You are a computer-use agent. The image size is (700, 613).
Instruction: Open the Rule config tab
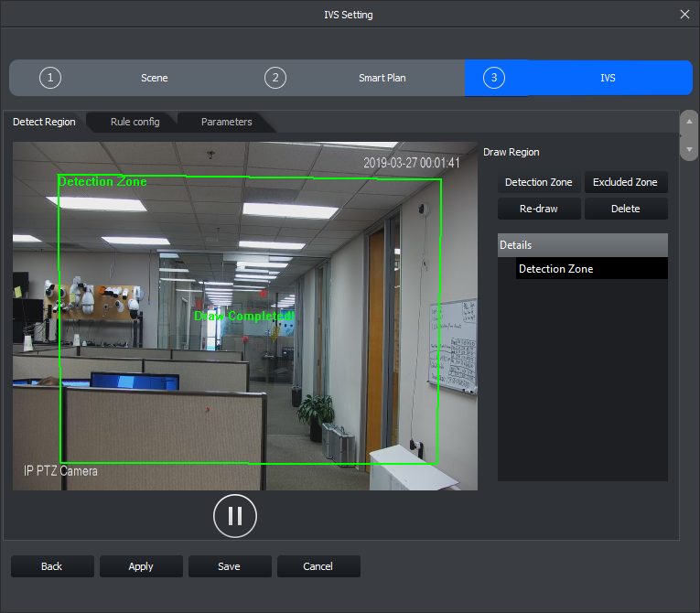pos(135,122)
